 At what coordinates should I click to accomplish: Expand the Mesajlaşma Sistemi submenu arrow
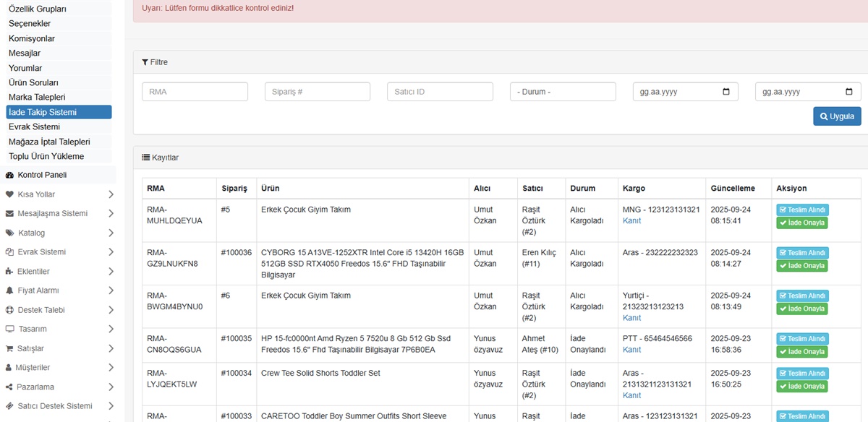(111, 214)
